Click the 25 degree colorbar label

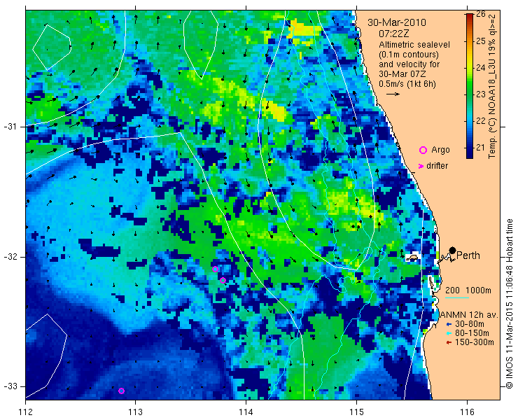click(481, 41)
